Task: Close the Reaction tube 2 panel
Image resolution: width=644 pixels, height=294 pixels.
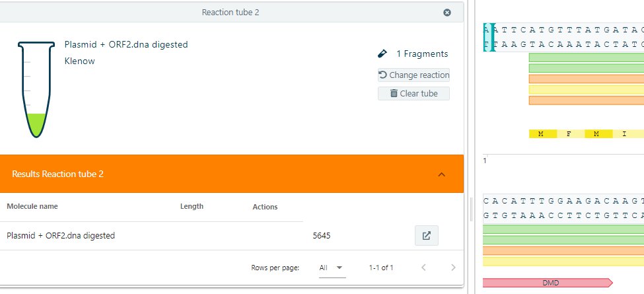Action: tap(447, 13)
